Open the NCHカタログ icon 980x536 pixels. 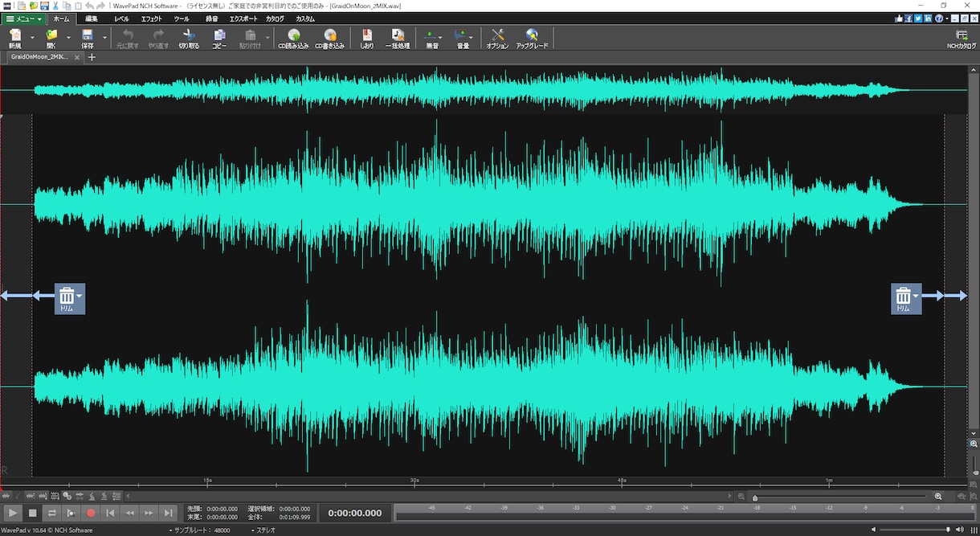tap(962, 38)
